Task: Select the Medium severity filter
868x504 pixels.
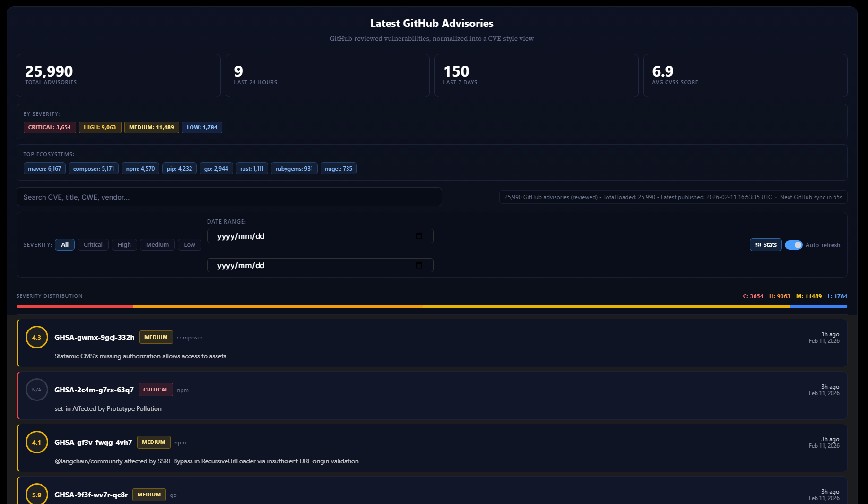Action: coord(157,244)
